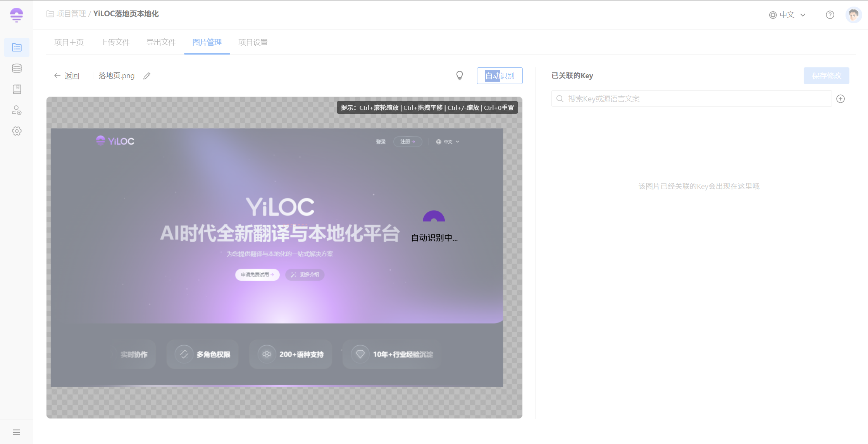The height and width of the screenshot is (444, 868).
Task: Click the YiLOC logo icon in sidebar
Action: click(x=16, y=15)
